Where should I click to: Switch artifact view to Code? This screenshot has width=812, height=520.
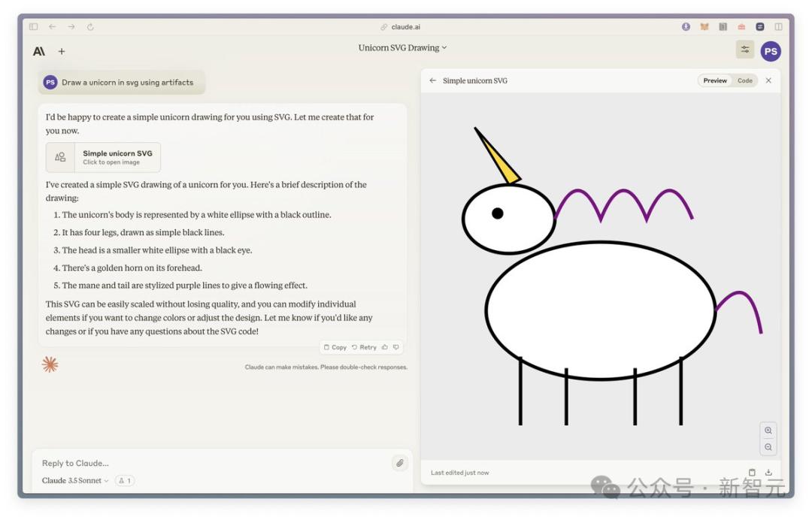744,80
